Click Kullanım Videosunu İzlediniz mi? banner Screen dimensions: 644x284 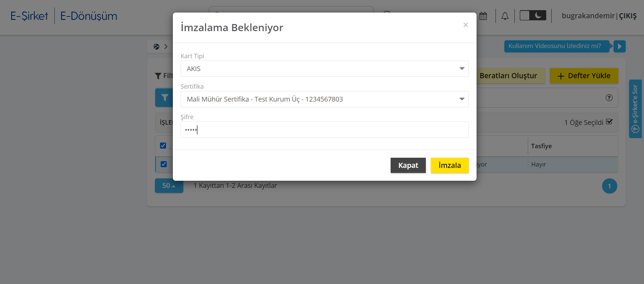click(556, 46)
